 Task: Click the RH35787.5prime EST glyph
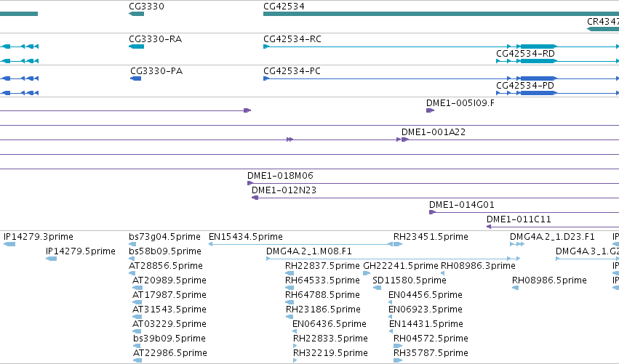[x=398, y=360]
